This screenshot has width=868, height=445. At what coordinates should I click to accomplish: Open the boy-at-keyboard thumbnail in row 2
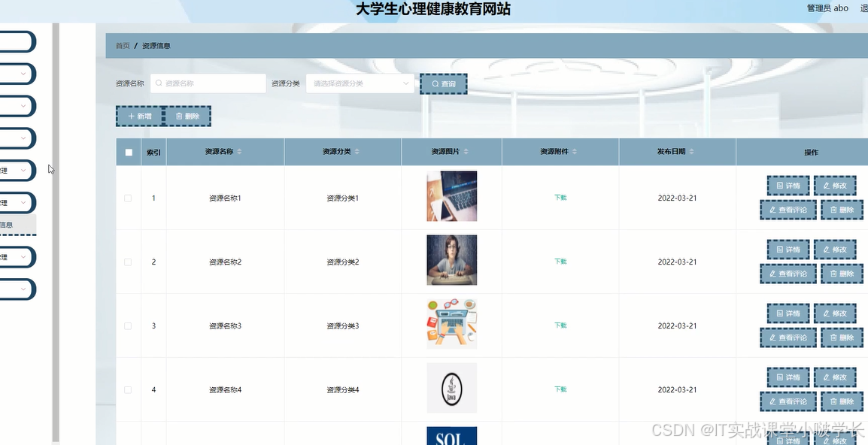pos(452,260)
